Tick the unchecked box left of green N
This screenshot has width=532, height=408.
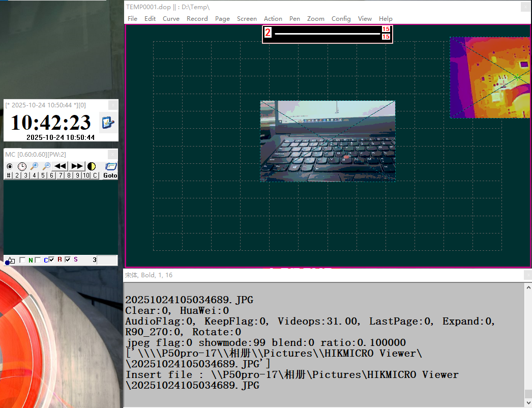(22, 260)
